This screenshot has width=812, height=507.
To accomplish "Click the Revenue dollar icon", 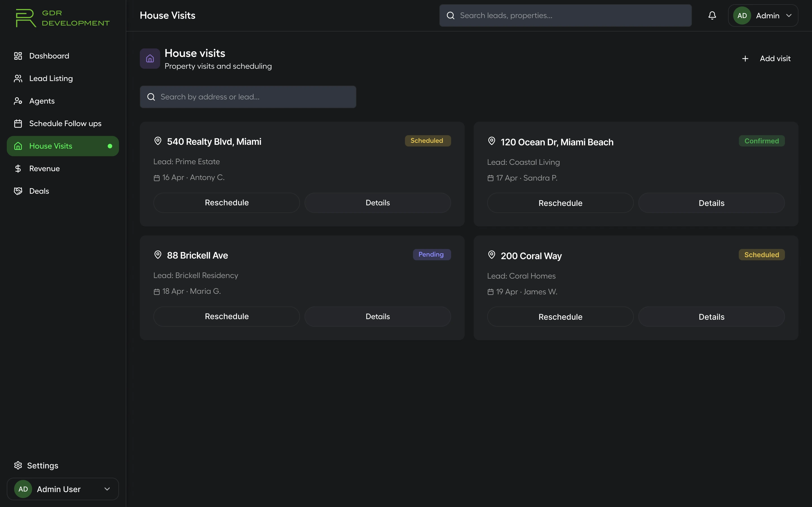I will (x=18, y=169).
